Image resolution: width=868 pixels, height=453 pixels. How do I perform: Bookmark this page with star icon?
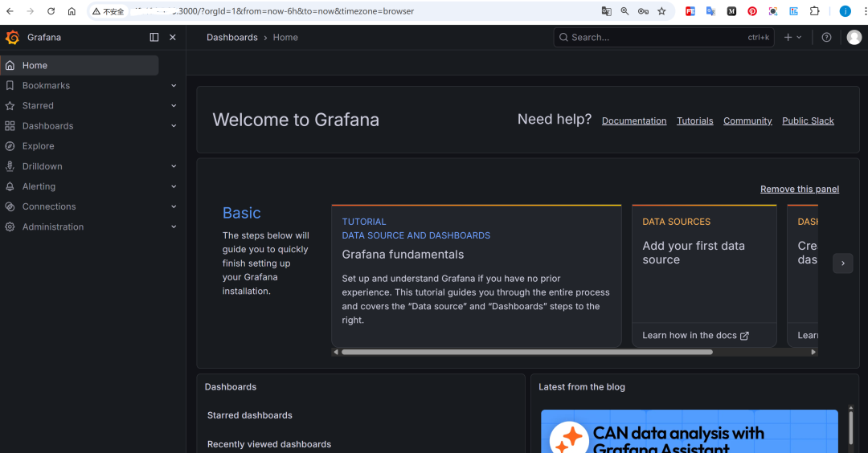coord(661,11)
